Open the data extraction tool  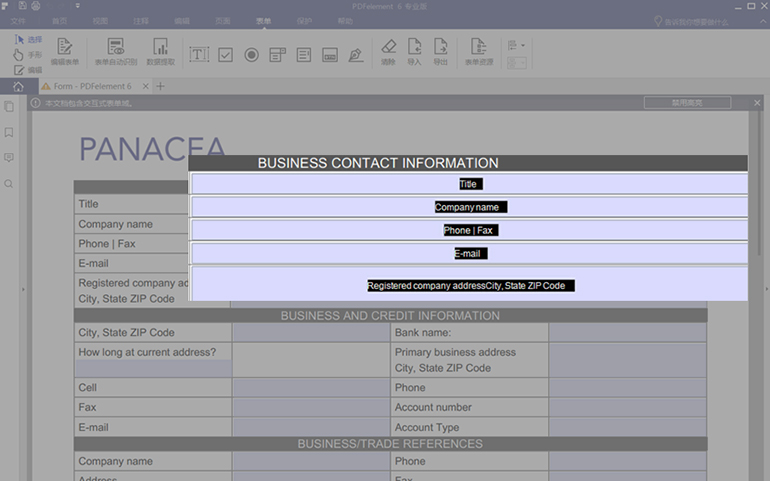[160, 50]
